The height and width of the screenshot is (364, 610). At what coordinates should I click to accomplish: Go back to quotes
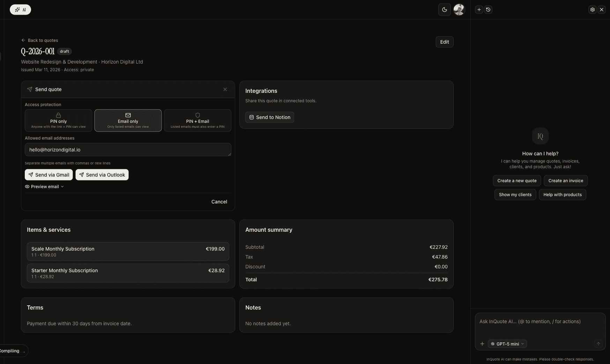point(39,40)
